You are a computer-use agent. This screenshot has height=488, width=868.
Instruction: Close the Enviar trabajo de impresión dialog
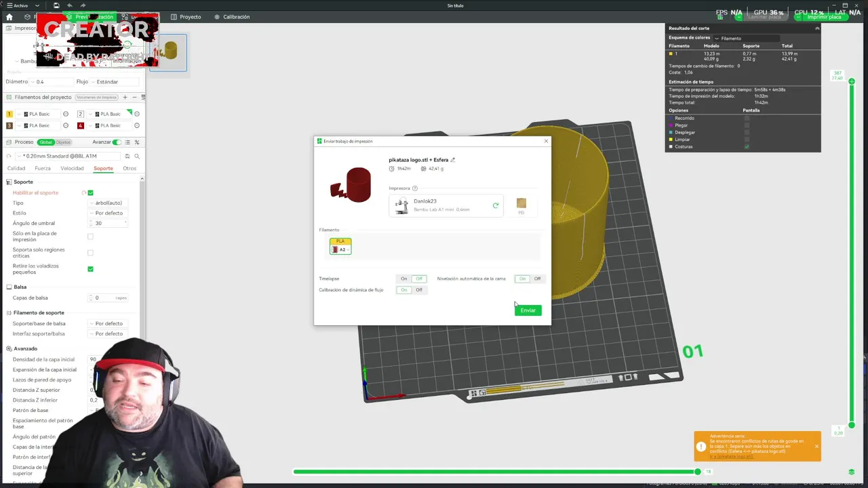(x=546, y=141)
